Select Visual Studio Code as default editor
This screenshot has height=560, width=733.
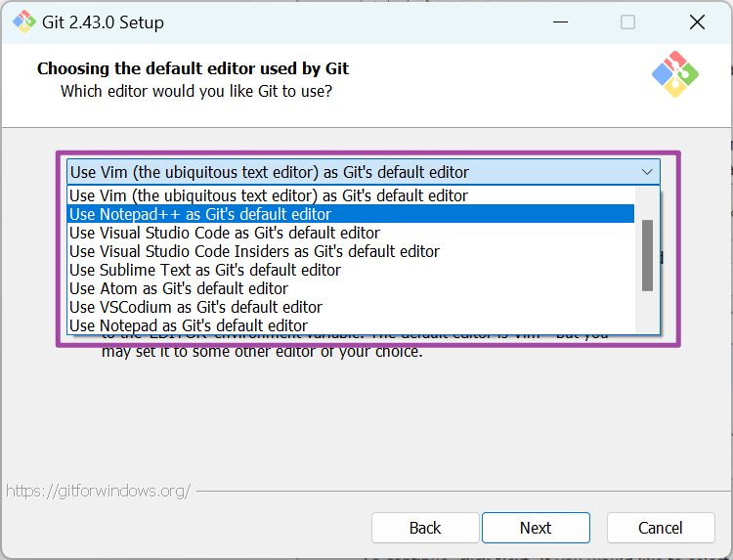pos(225,233)
